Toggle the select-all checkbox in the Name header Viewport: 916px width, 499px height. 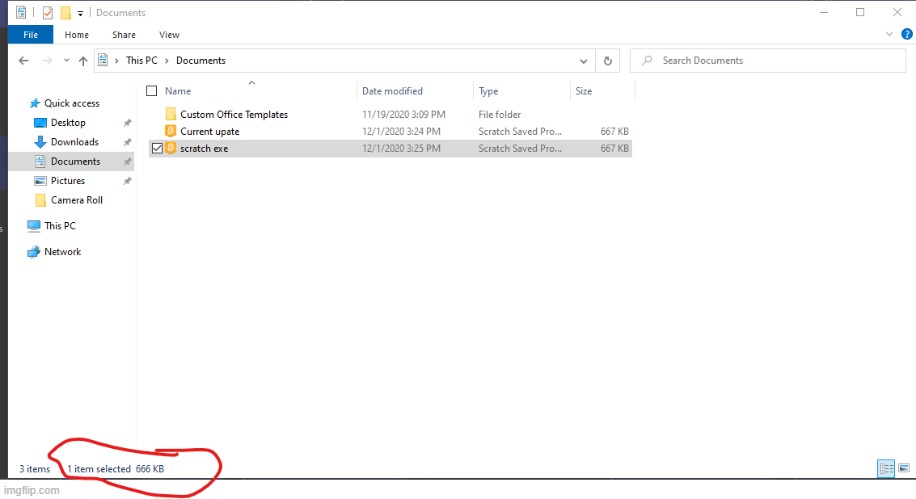(x=152, y=91)
